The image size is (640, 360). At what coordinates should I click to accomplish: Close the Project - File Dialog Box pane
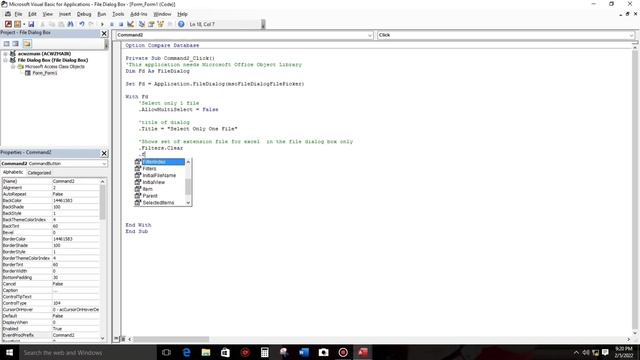pyautogui.click(x=104, y=33)
